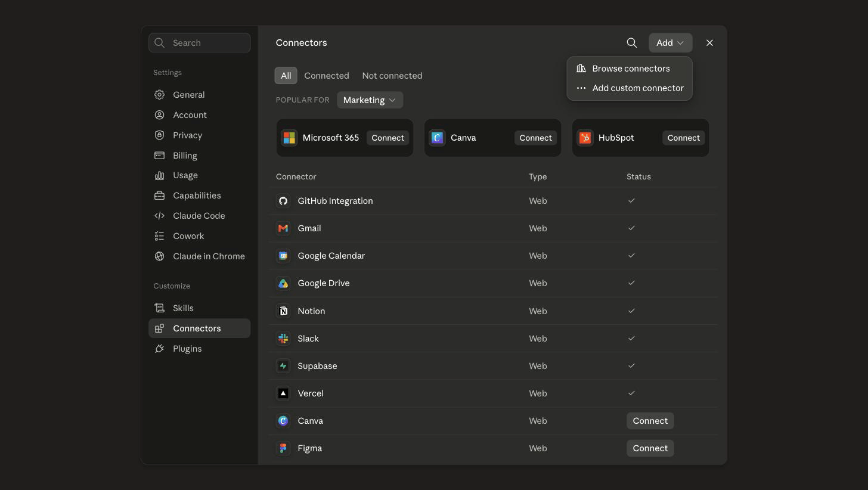
Task: Click the Cowork checklist icon
Action: pyautogui.click(x=159, y=236)
